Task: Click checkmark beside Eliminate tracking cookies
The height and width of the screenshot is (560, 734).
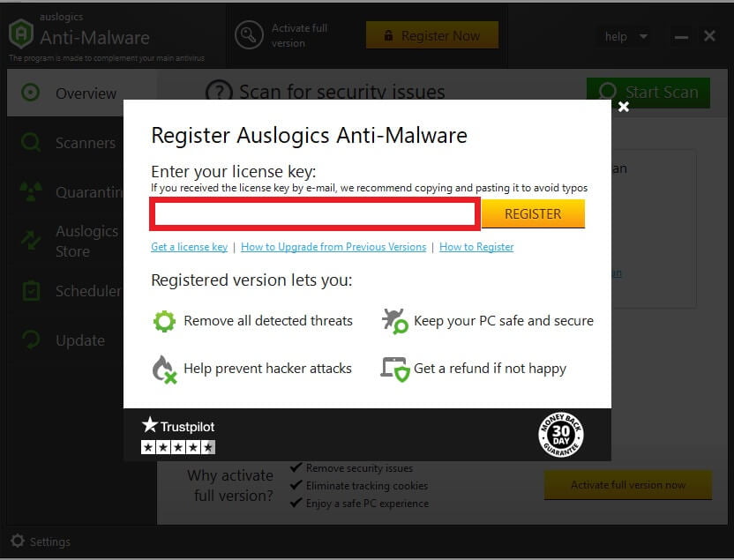Action: click(x=296, y=485)
